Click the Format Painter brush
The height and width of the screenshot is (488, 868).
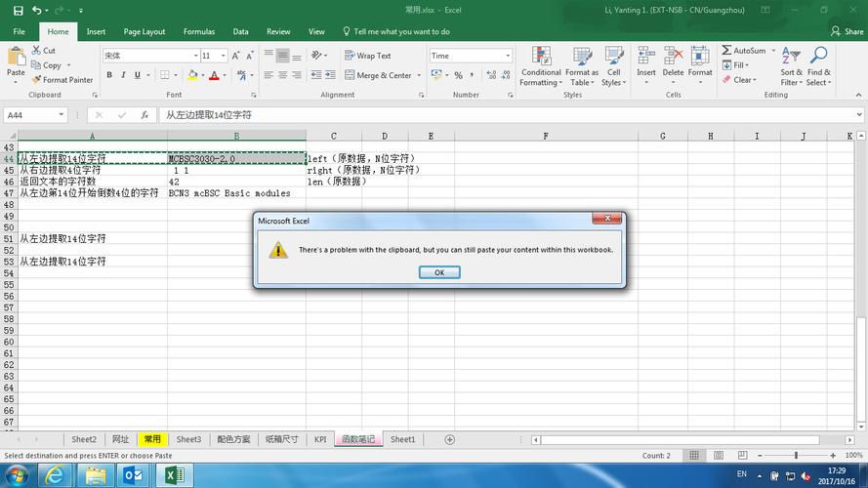(x=36, y=80)
